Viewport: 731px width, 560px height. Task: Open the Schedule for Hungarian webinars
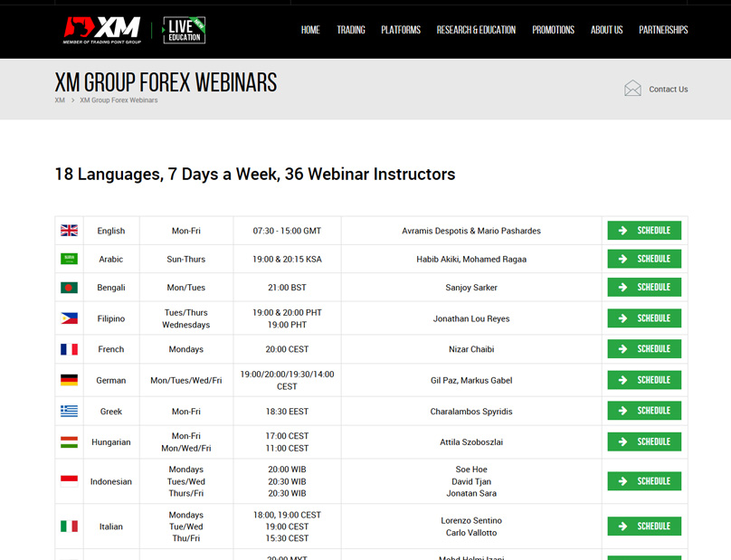coord(644,441)
